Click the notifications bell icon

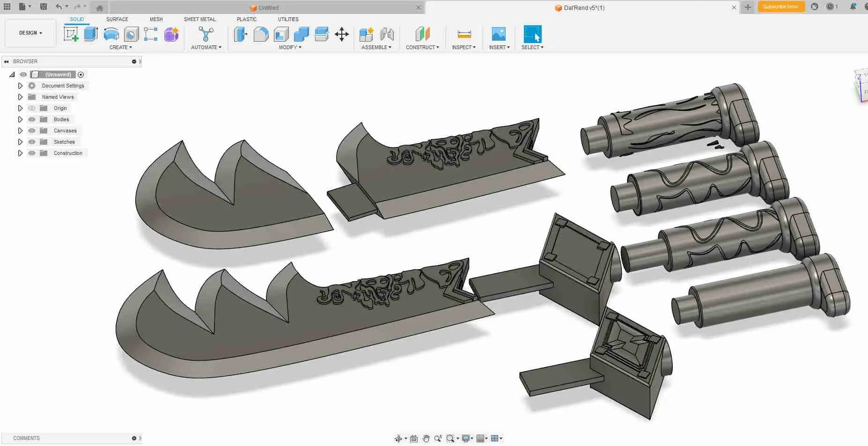coord(853,7)
